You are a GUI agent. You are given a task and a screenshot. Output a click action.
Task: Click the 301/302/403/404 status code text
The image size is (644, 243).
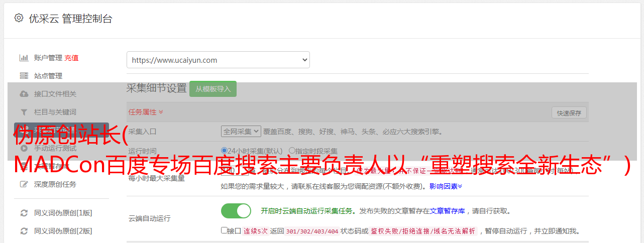312,231
